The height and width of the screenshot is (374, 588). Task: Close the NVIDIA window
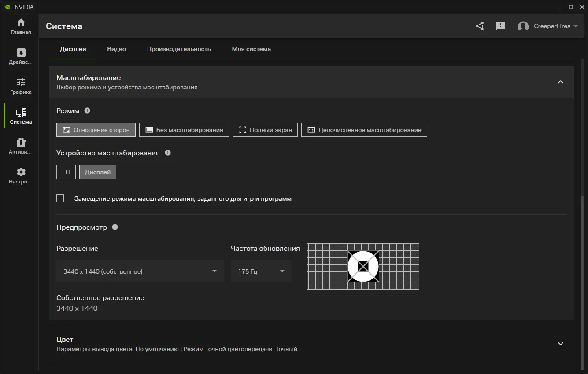tap(581, 7)
